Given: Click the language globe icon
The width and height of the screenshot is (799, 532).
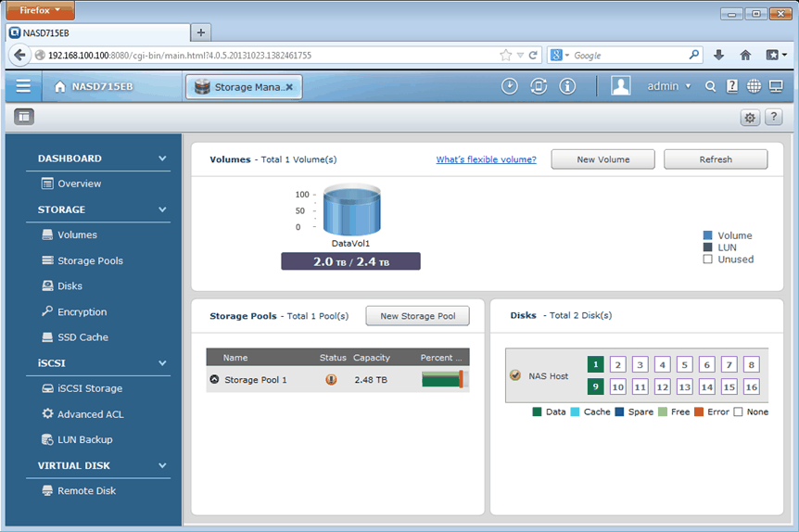Looking at the screenshot, I should 754,86.
